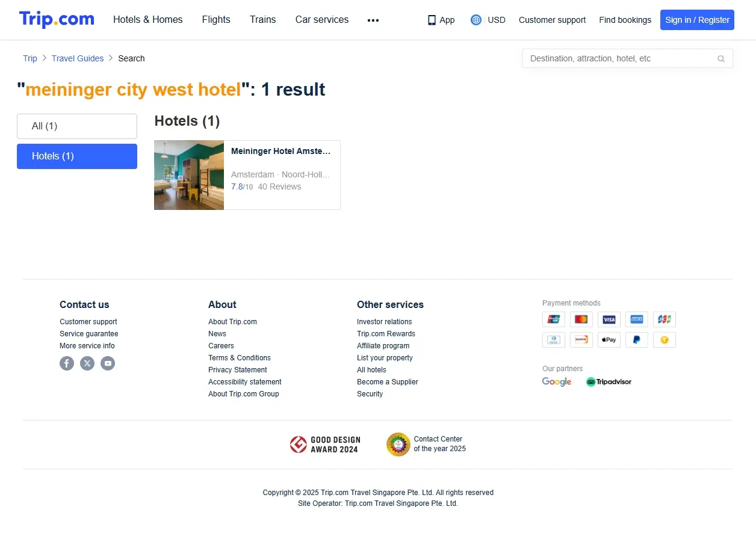Click the gold Trip Coins payment icon
This screenshot has width=756, height=554.
coord(665,340)
